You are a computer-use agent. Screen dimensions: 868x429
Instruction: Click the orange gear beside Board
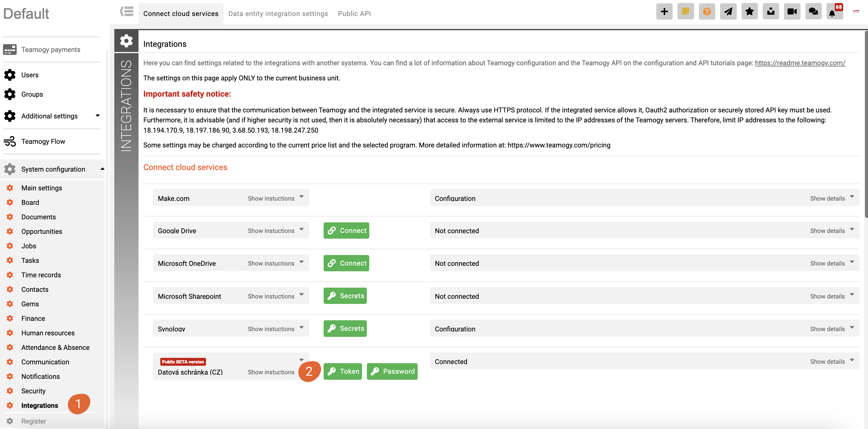pyautogui.click(x=10, y=202)
